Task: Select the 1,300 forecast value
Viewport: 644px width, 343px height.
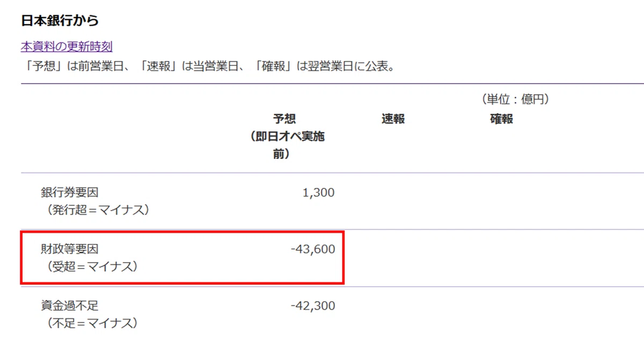Action: click(318, 192)
